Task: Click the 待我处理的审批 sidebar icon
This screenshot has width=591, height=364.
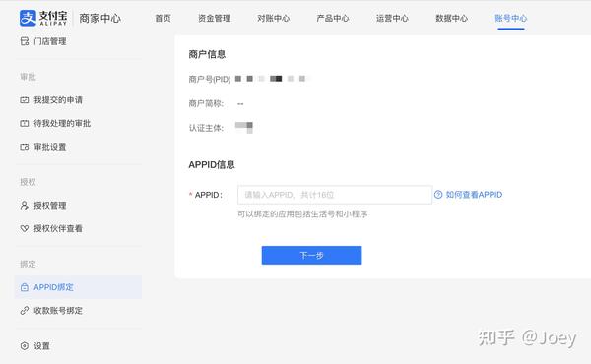Action: click(25, 124)
